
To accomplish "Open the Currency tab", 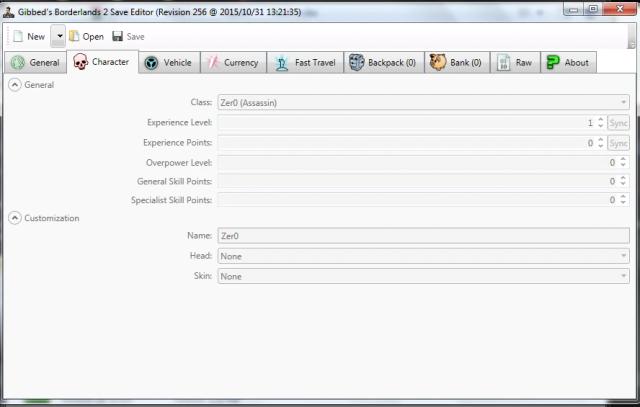I will pos(231,62).
